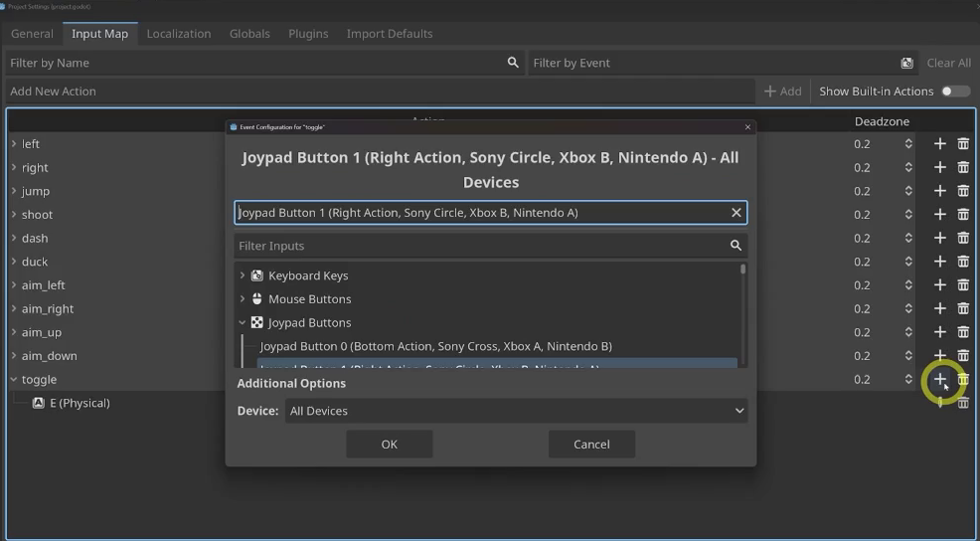The image size is (980, 541).
Task: Delete the shoot action
Action: (963, 215)
